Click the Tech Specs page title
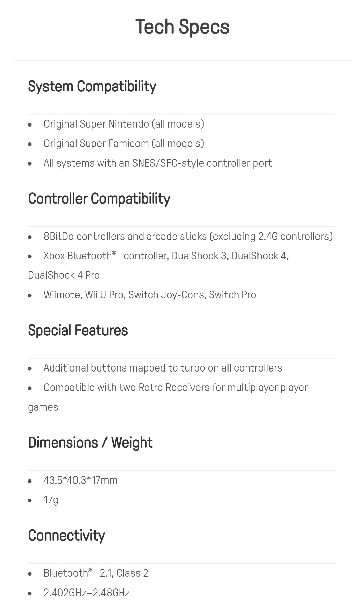 182,27
